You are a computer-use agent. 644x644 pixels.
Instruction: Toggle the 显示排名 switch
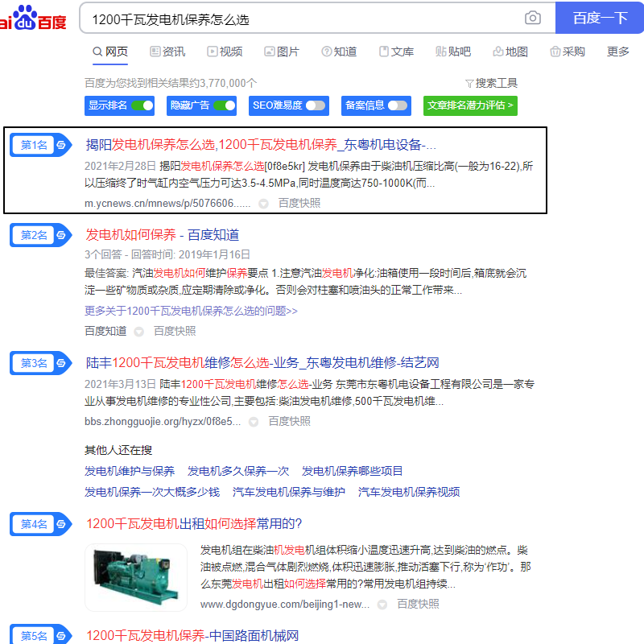point(142,105)
